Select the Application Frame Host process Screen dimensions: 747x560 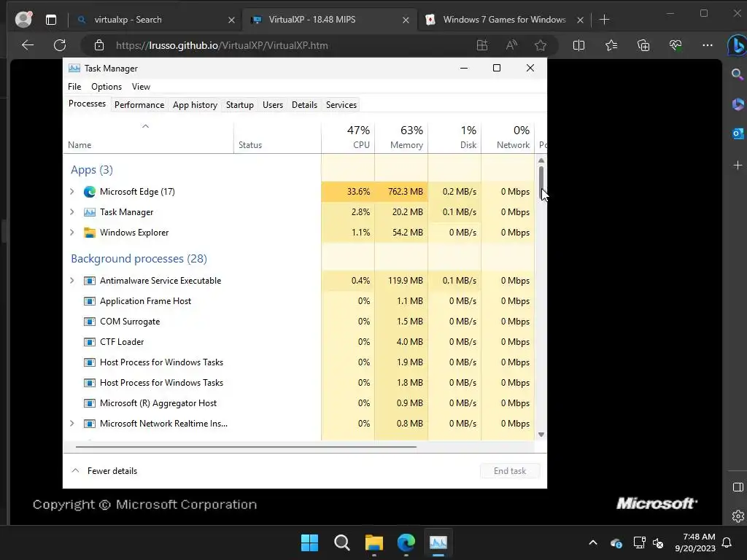coord(298,301)
